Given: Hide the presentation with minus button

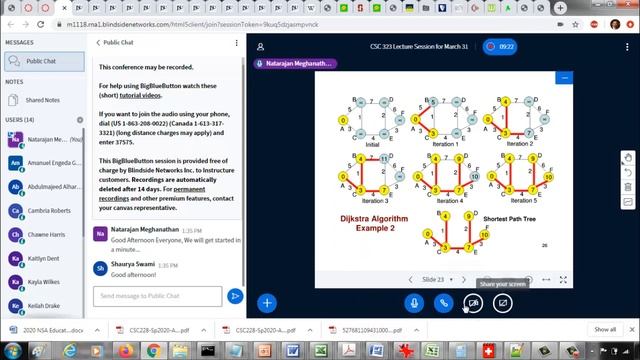Looking at the screenshot, I should click(564, 78).
